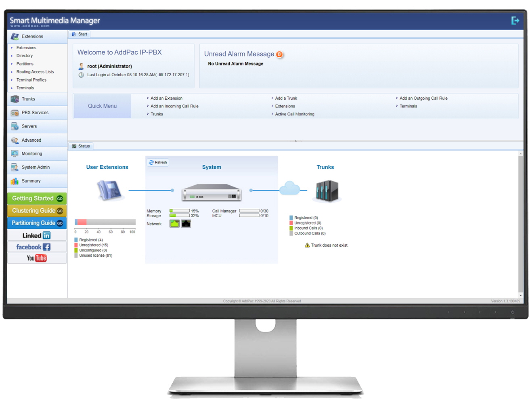Click the logout icon in header
532x413 pixels.
click(x=515, y=21)
